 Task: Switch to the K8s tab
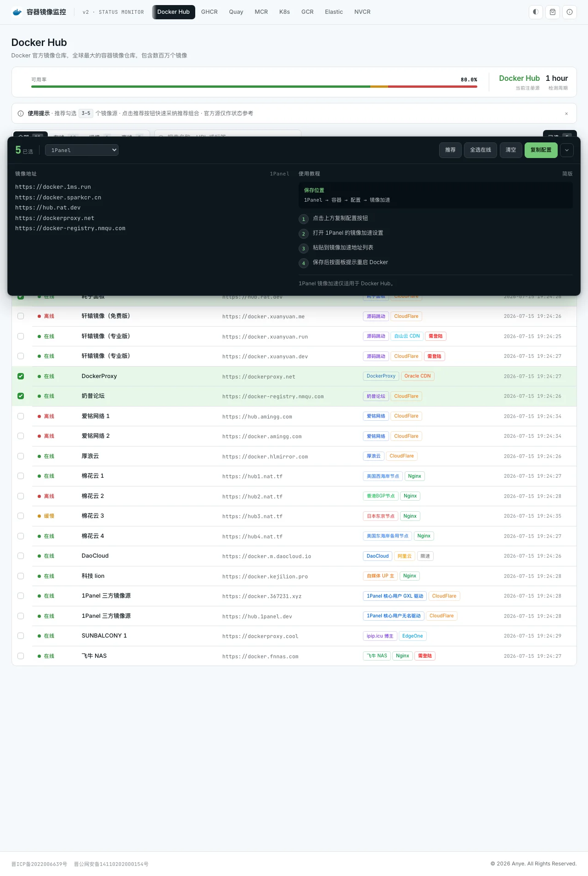[285, 12]
